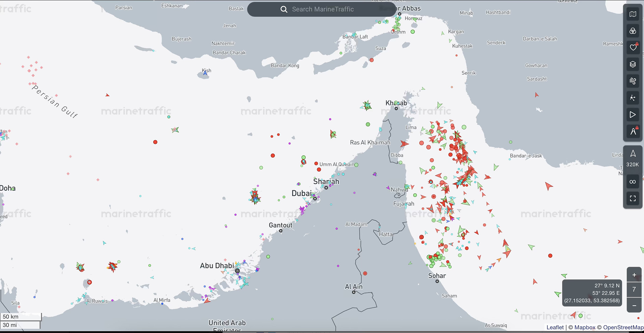Click the Abu Dhabi city marker
The width and height of the screenshot is (644, 333).
tap(237, 271)
